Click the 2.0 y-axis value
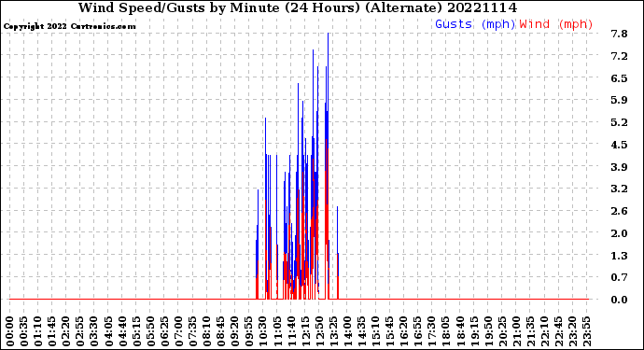The image size is (644, 350). (620, 233)
